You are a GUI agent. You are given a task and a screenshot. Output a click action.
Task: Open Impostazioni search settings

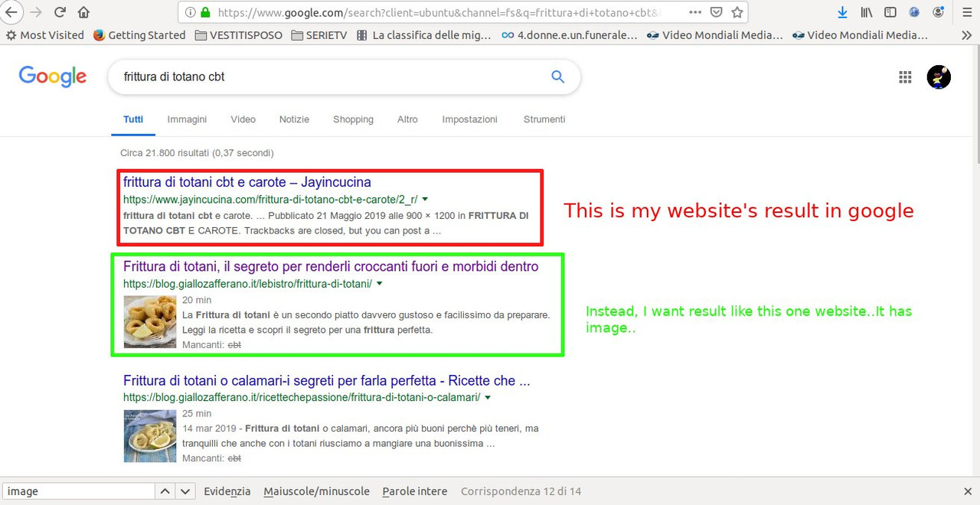469,119
